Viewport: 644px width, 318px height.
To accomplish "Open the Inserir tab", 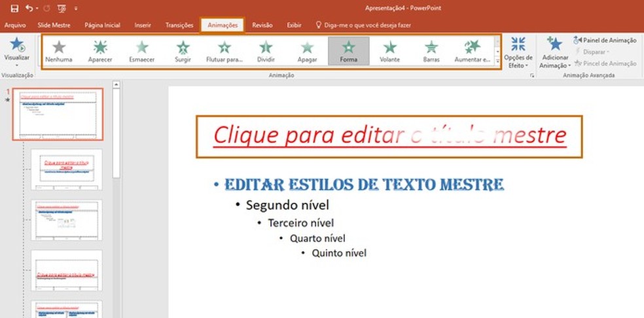I will (x=143, y=25).
